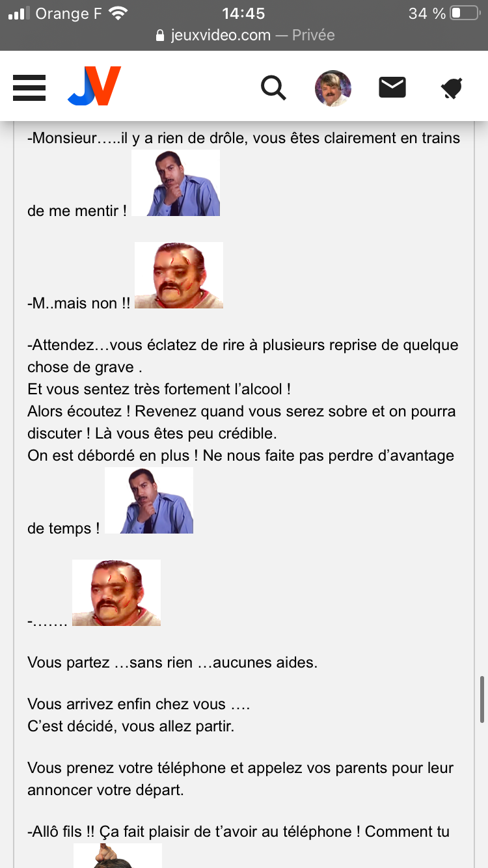Open sticker after "de me mentir !"
488x868 pixels.
(x=176, y=183)
